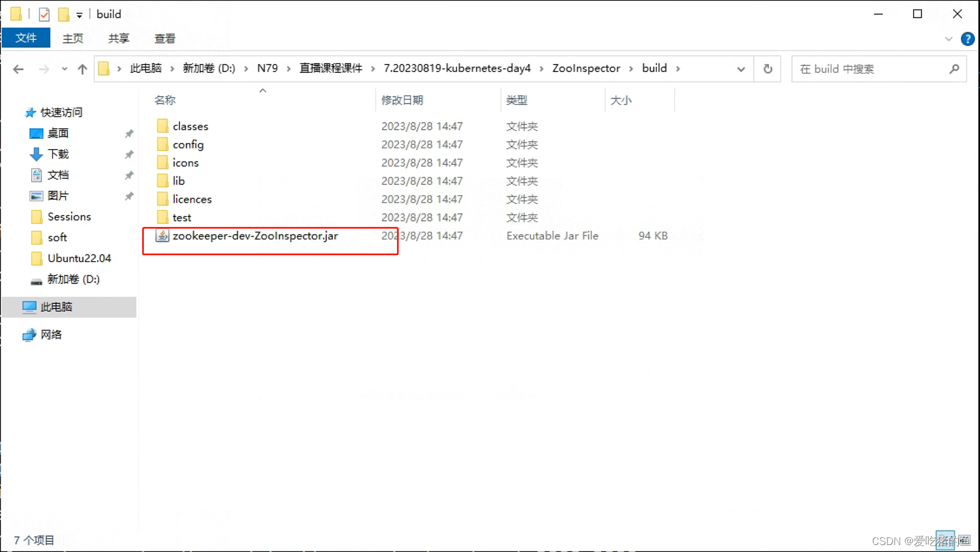Open the classes folder icon
Screen dimensions: 980x552
pyautogui.click(x=162, y=126)
